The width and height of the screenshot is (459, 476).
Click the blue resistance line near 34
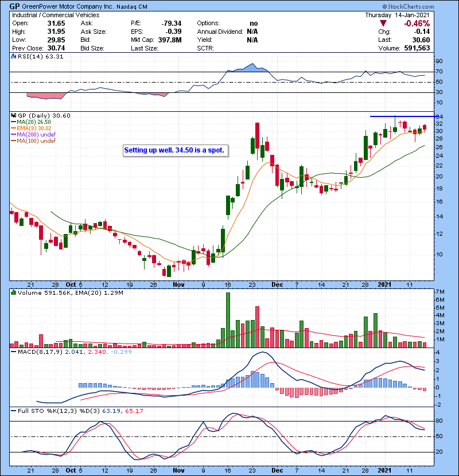tap(402, 116)
